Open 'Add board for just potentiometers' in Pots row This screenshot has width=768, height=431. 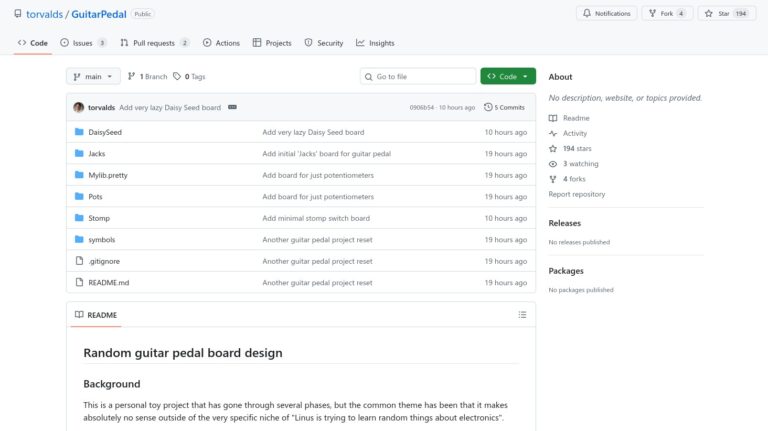click(318, 197)
